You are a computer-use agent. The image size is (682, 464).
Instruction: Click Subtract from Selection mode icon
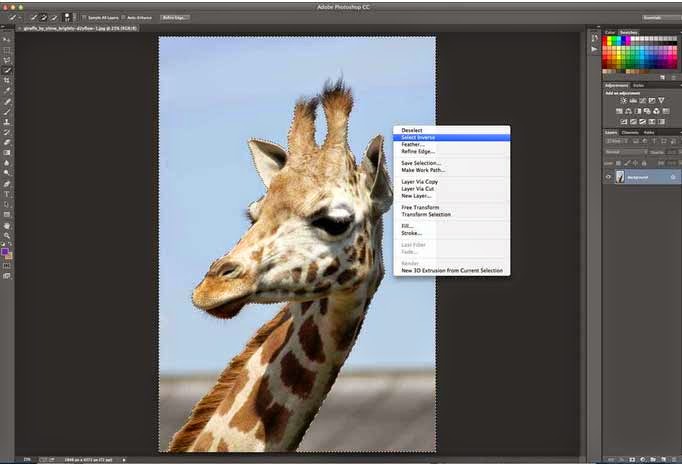tap(54, 17)
